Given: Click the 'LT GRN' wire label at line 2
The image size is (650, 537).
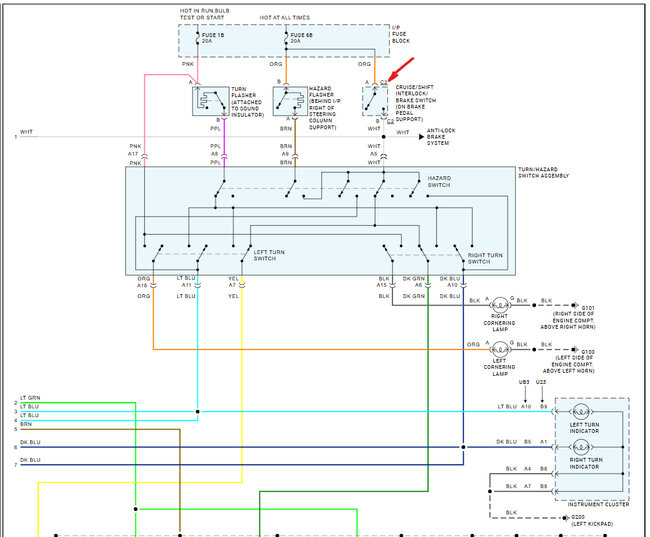Looking at the screenshot, I should point(30,398).
